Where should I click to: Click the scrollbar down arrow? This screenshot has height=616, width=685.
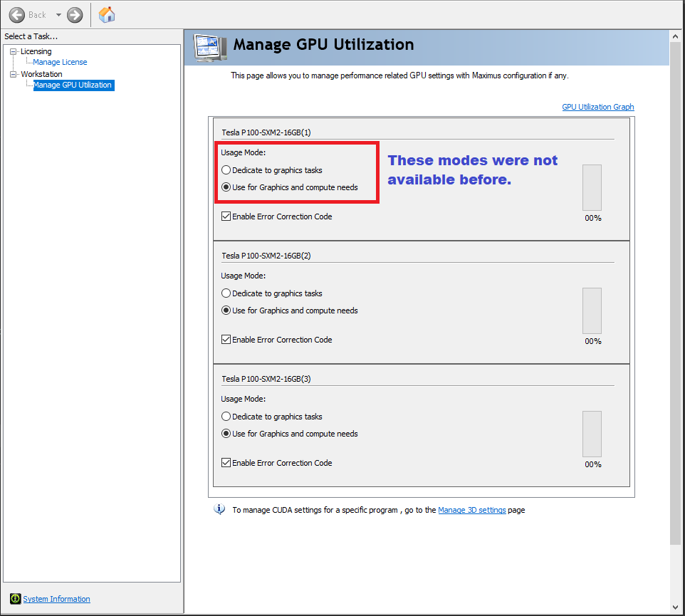tap(676, 607)
